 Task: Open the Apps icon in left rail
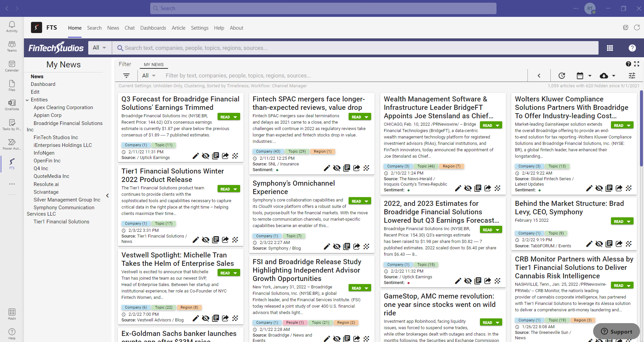12,314
